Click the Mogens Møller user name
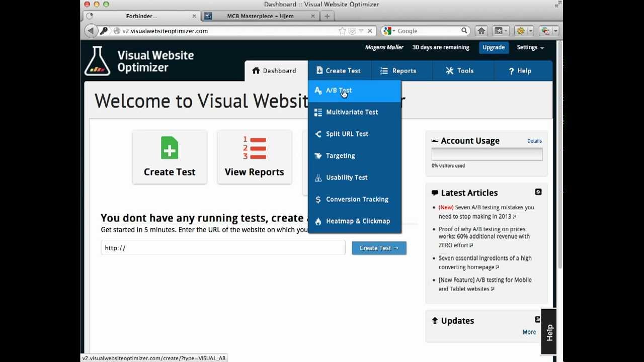The image size is (644, 362). [x=384, y=47]
